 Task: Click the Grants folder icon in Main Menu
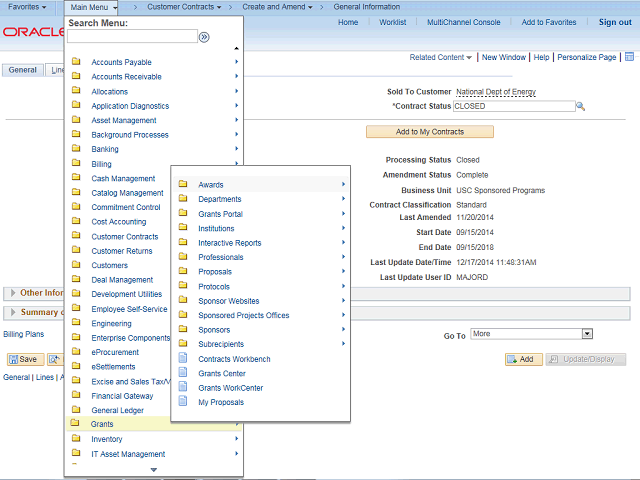click(76, 424)
